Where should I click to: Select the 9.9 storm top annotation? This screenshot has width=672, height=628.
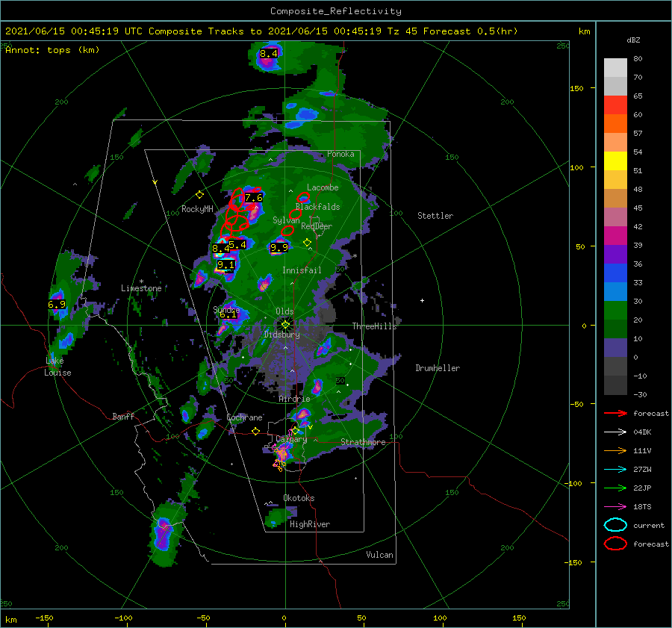point(279,248)
